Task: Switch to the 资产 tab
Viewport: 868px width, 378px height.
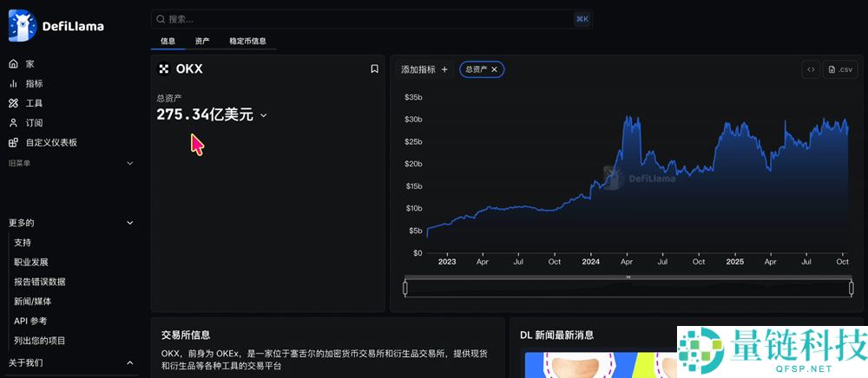Action: (x=202, y=41)
